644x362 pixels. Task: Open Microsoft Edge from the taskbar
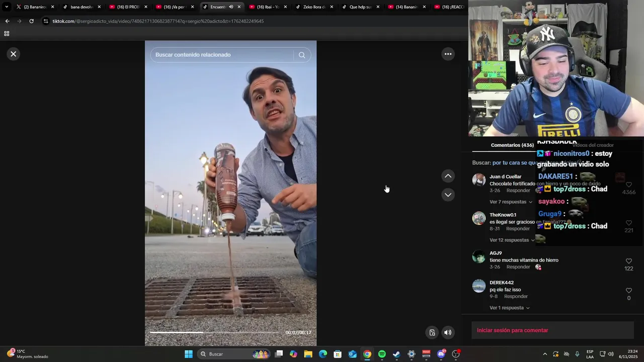tap(323, 354)
